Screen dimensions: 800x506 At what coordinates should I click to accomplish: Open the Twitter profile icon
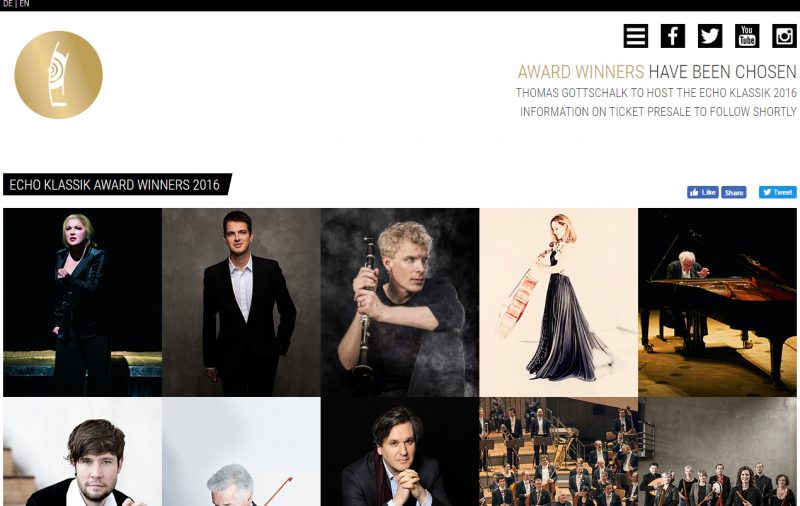pyautogui.click(x=710, y=36)
